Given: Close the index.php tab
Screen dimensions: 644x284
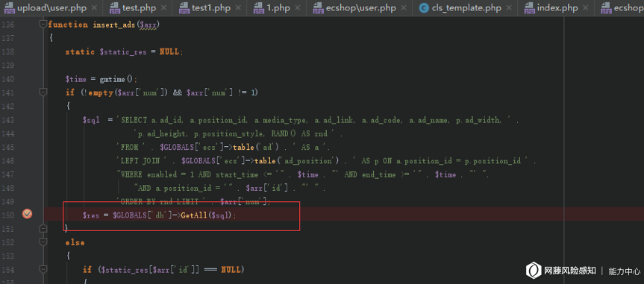Looking at the screenshot, I should [x=586, y=7].
